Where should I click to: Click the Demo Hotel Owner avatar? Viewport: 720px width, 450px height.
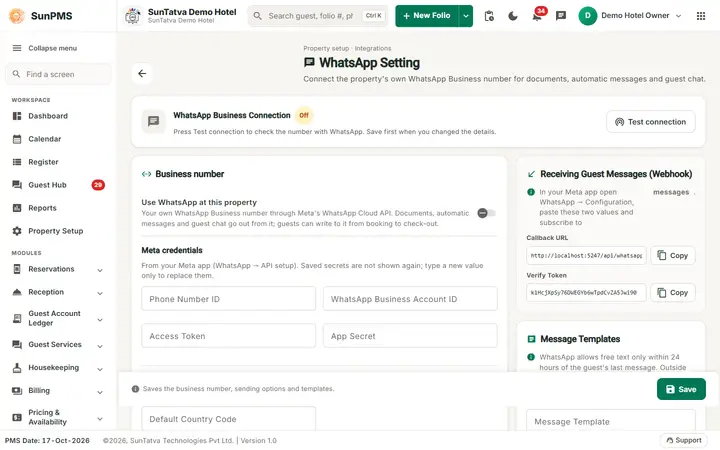coord(587,16)
